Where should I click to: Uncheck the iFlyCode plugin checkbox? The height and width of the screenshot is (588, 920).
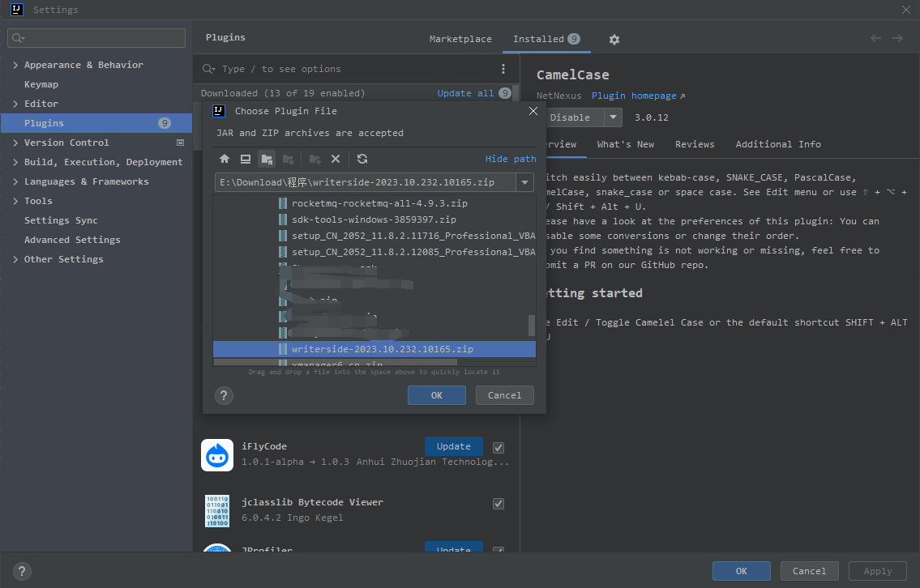(x=498, y=447)
